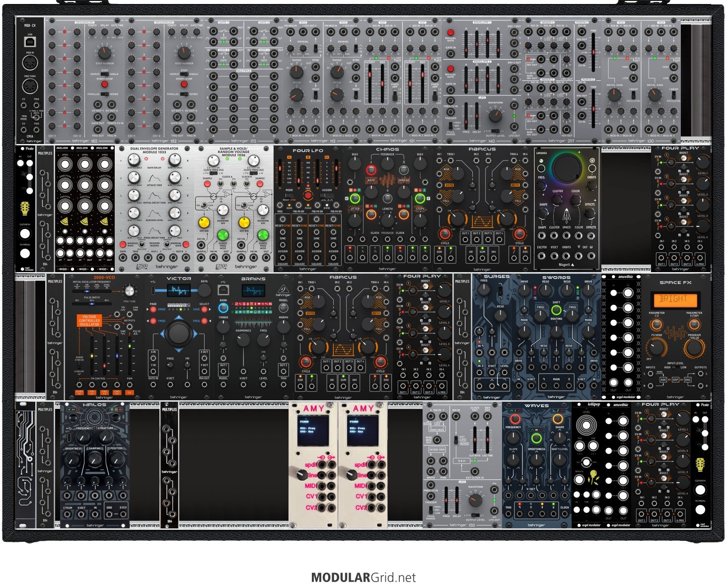Click the blue BANK button on Brains
Image resolution: width=728 pixels, height=588 pixels.
[223, 307]
